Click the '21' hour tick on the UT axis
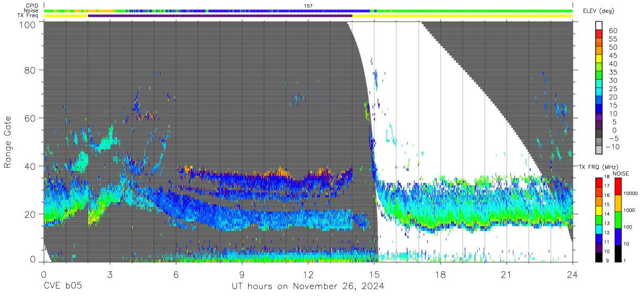644x297 pixels. pos(507,274)
